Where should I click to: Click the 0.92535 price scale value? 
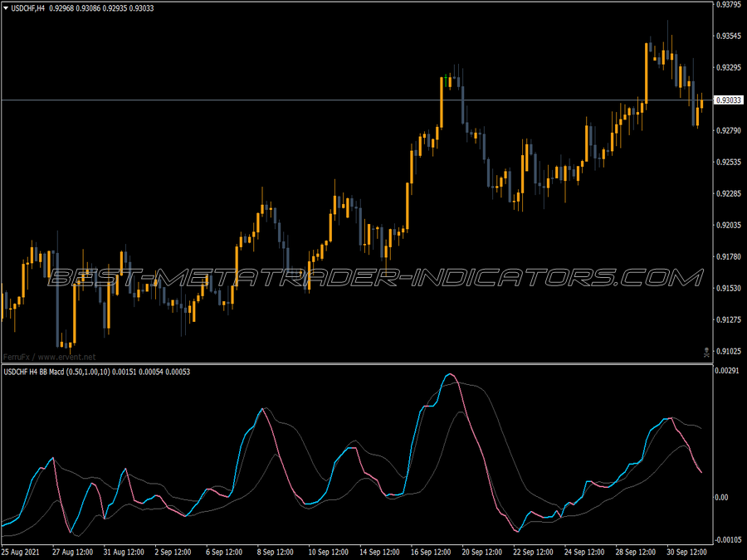click(x=729, y=163)
